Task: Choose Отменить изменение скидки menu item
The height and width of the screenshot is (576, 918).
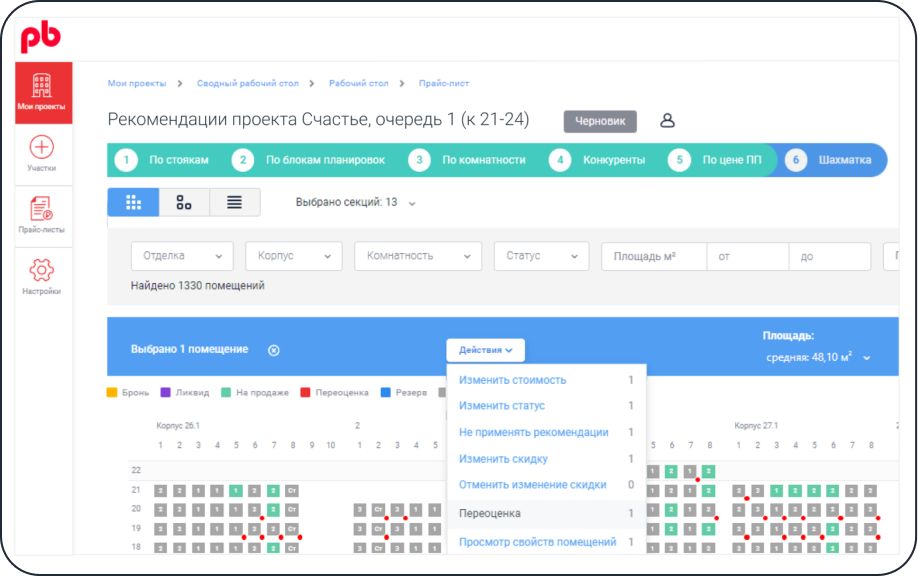Action: [546, 485]
